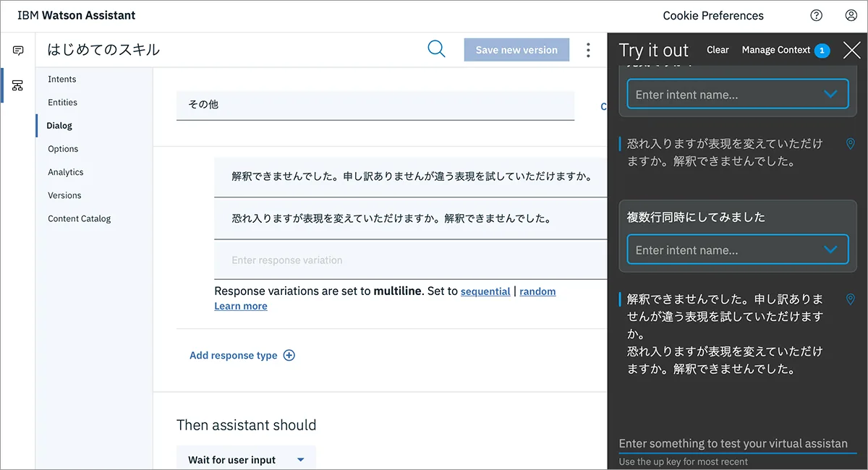Close the Try it out panel
This screenshot has width=868, height=470.
click(851, 50)
